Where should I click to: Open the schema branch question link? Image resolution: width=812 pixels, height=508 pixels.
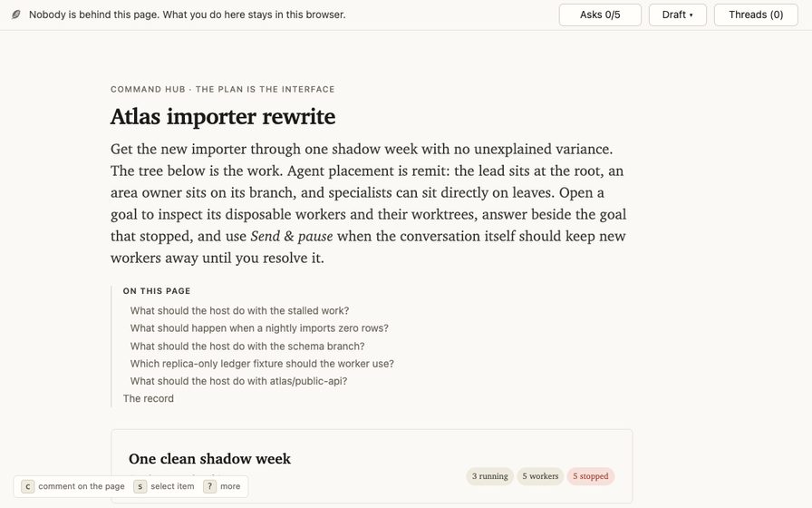tap(247, 346)
